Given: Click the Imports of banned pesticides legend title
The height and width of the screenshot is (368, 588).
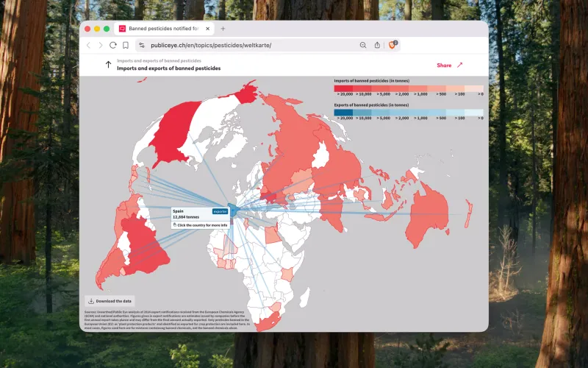Looking at the screenshot, I should click(x=372, y=81).
